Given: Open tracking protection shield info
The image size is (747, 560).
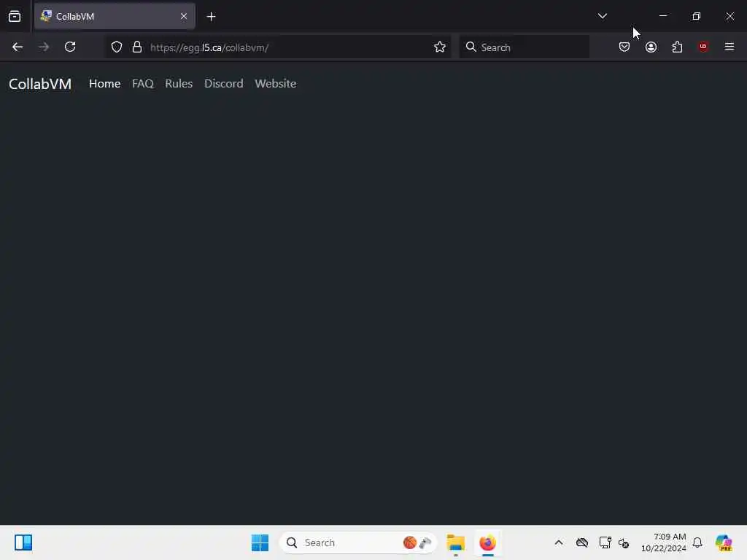Looking at the screenshot, I should [x=117, y=47].
